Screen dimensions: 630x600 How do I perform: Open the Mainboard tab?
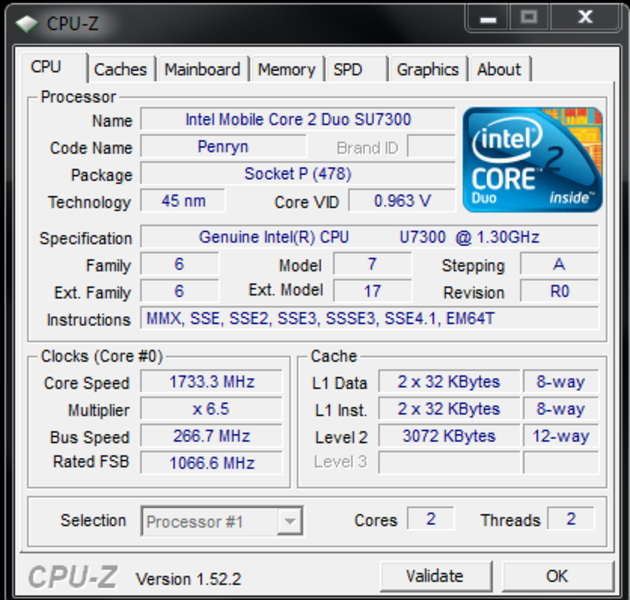tap(202, 70)
